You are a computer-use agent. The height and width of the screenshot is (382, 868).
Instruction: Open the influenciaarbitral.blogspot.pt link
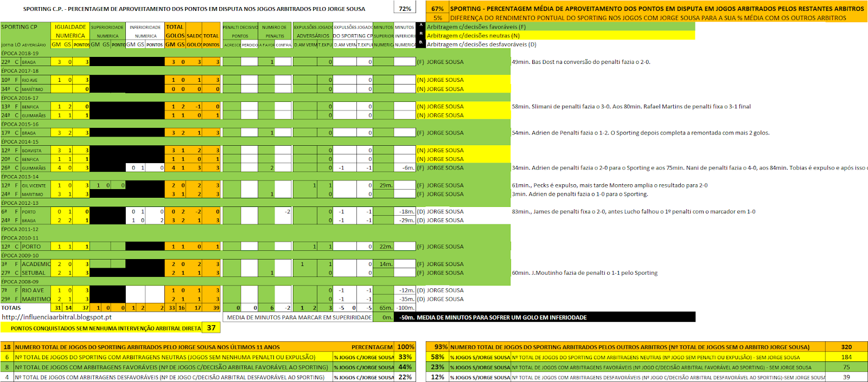(x=57, y=317)
